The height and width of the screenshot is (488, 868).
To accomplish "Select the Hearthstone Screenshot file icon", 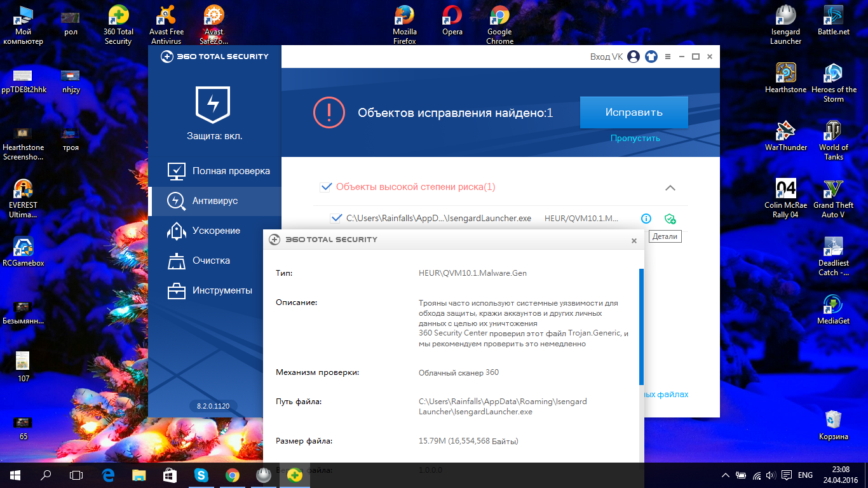I will (x=24, y=143).
